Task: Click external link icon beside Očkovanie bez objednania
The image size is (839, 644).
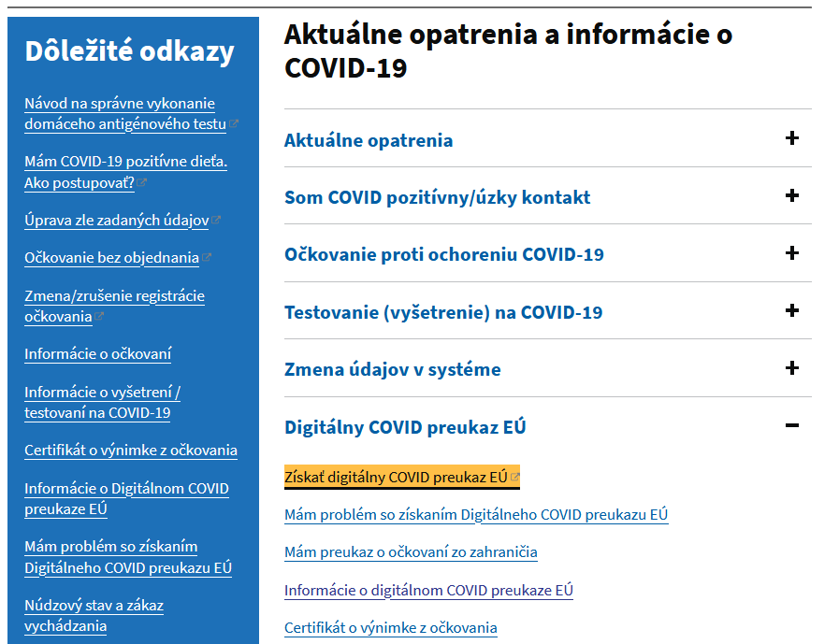Action: click(207, 258)
